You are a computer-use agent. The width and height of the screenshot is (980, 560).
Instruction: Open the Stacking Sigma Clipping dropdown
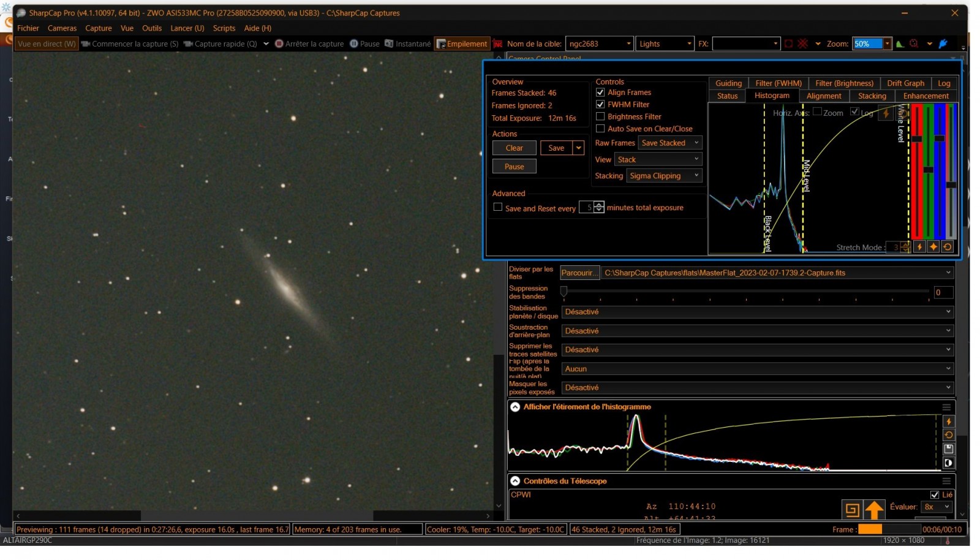click(664, 176)
